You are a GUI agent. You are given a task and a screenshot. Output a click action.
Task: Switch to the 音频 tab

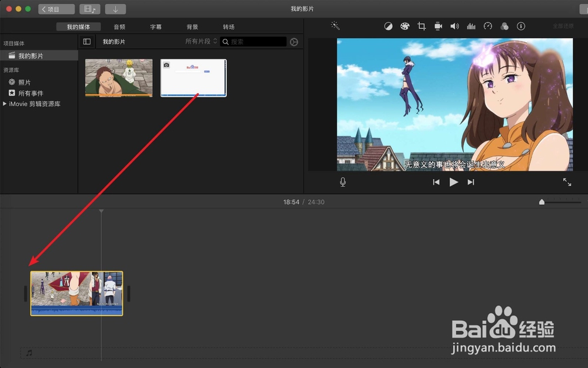[x=119, y=26]
